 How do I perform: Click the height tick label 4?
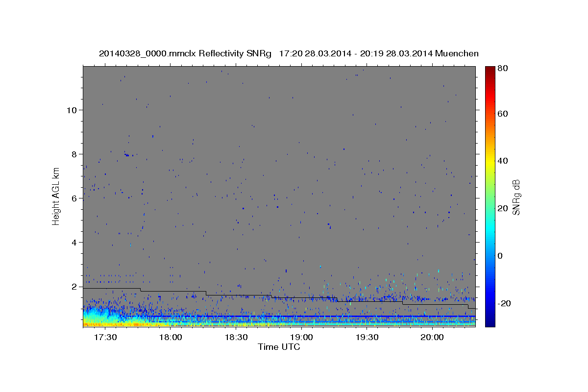pos(74,243)
